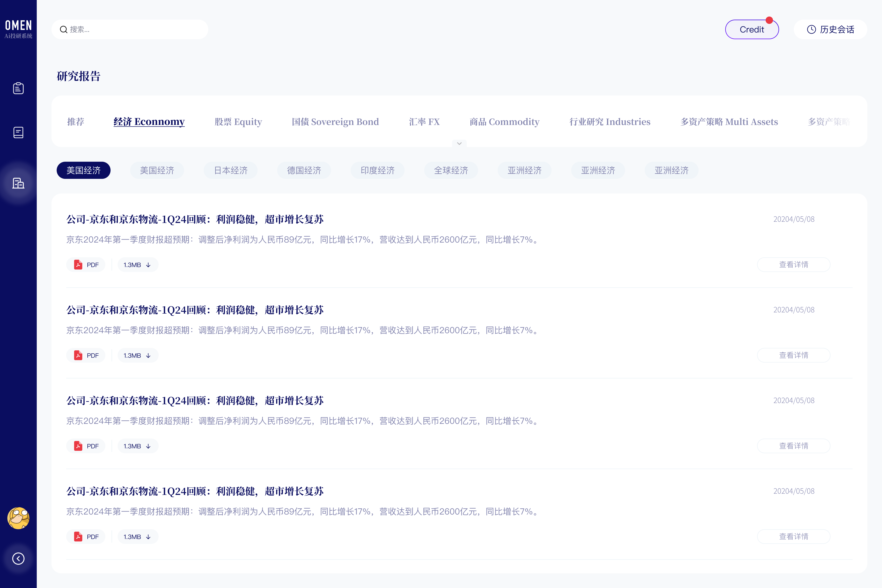Click the PDF icon in the fourth report
Viewport: 882px width, 588px height.
tap(78, 537)
